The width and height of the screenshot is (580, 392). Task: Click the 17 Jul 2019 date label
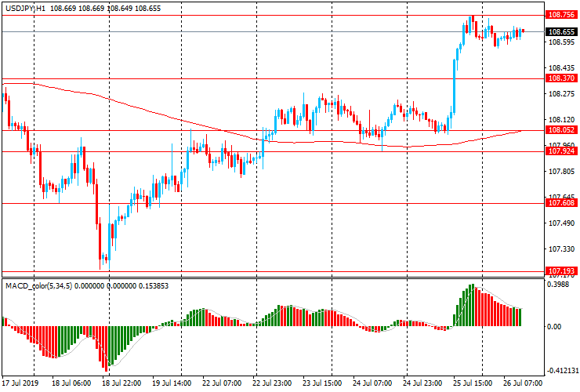(20, 383)
